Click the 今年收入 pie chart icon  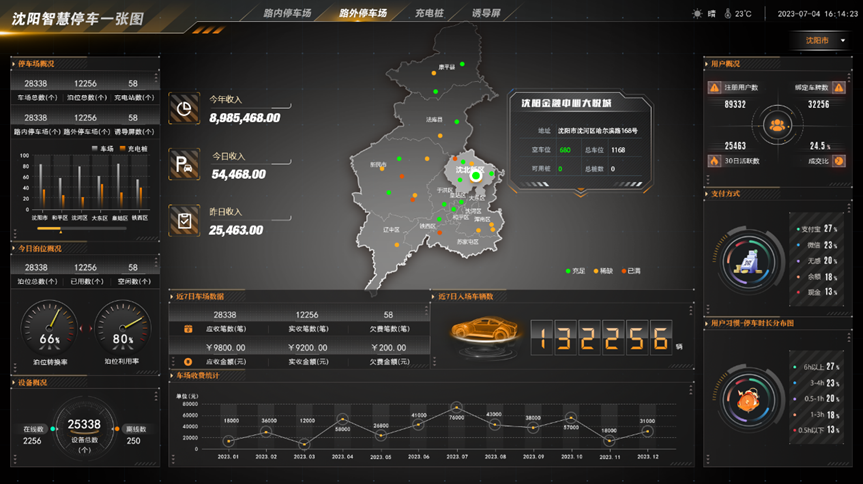pos(184,109)
